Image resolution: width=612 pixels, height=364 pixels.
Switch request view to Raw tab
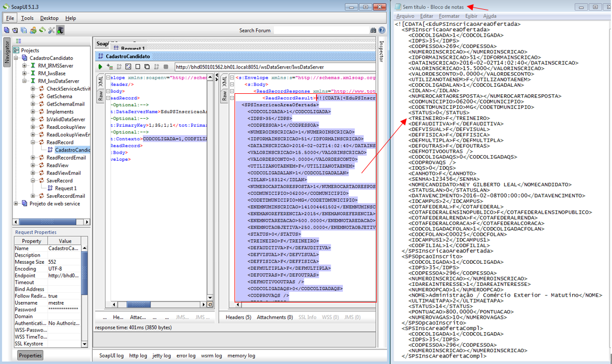pos(100,95)
